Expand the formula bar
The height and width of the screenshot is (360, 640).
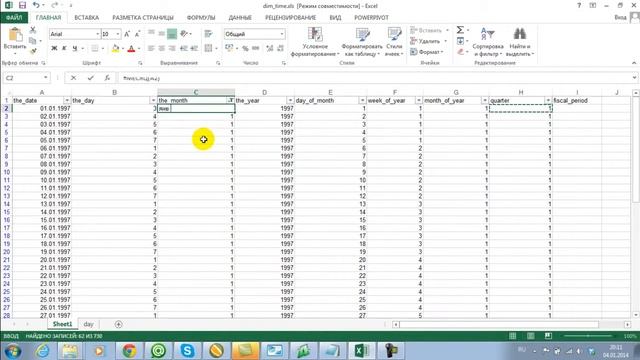pyautogui.click(x=634, y=78)
